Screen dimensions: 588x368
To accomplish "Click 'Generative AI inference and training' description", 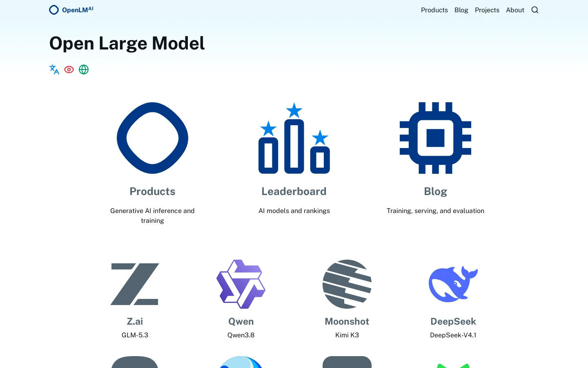I will coord(152,215).
